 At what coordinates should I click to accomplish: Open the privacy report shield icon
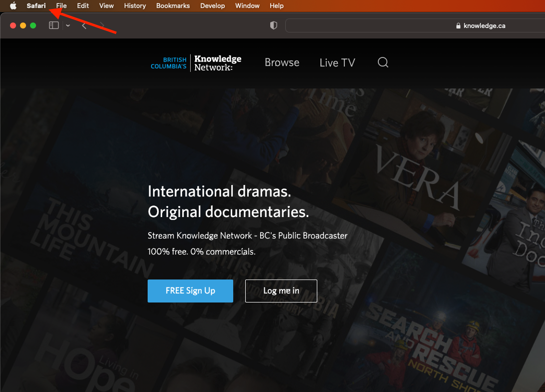click(x=274, y=25)
